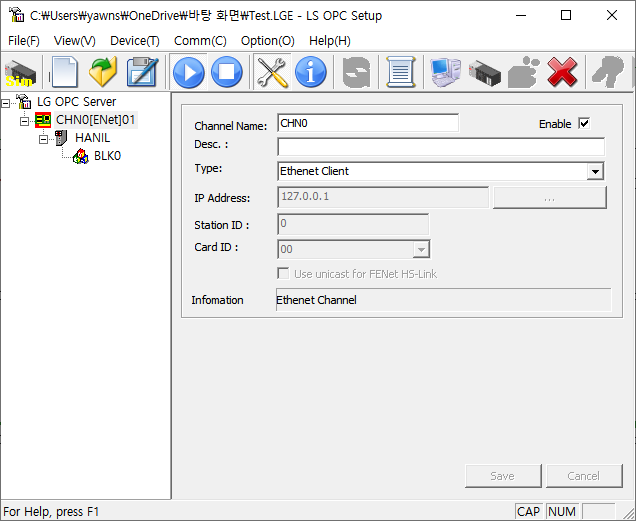Open the Card ID dropdown
The width and height of the screenshot is (636, 521).
pos(421,249)
